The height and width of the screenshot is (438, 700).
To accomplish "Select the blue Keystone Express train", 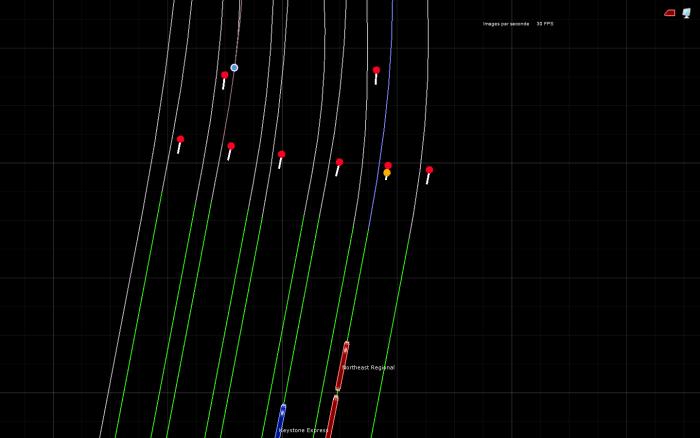I will click(280, 421).
